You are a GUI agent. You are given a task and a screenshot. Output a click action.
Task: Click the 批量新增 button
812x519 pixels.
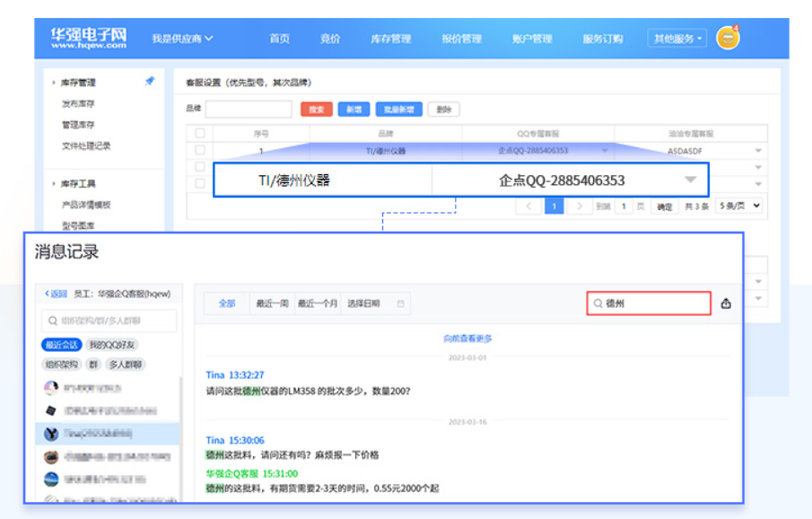[398, 110]
